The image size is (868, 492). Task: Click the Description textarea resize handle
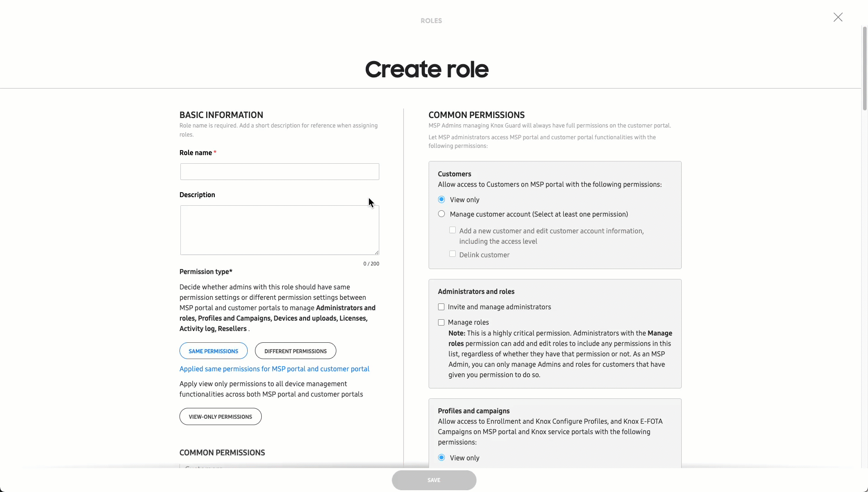(x=377, y=252)
